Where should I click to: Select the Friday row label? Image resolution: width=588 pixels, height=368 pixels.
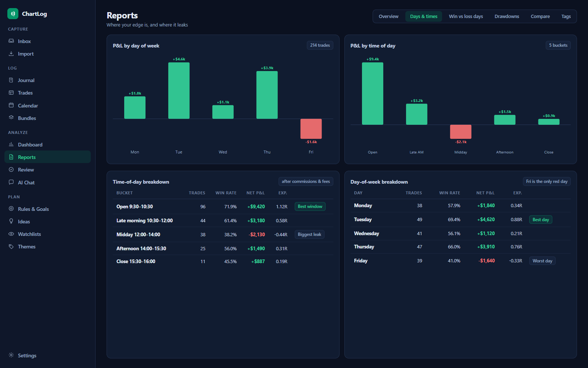pyautogui.click(x=361, y=261)
